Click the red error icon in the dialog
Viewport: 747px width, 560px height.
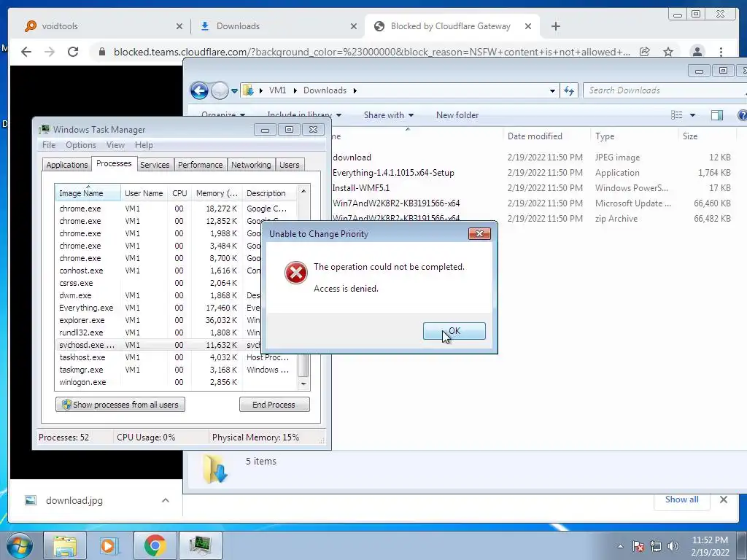point(296,273)
